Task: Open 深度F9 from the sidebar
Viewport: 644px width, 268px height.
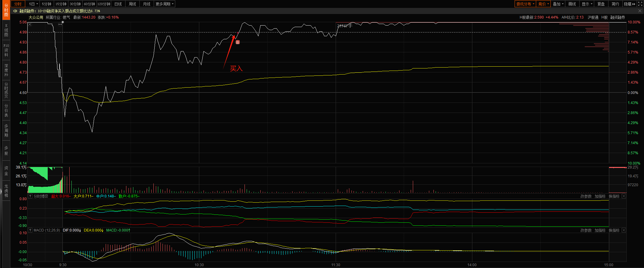Action: [x=6, y=70]
